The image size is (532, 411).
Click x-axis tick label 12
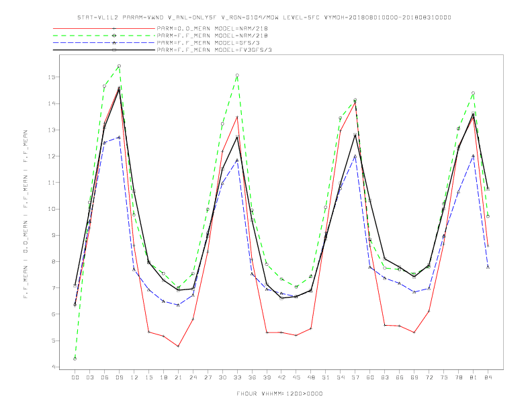click(134, 377)
